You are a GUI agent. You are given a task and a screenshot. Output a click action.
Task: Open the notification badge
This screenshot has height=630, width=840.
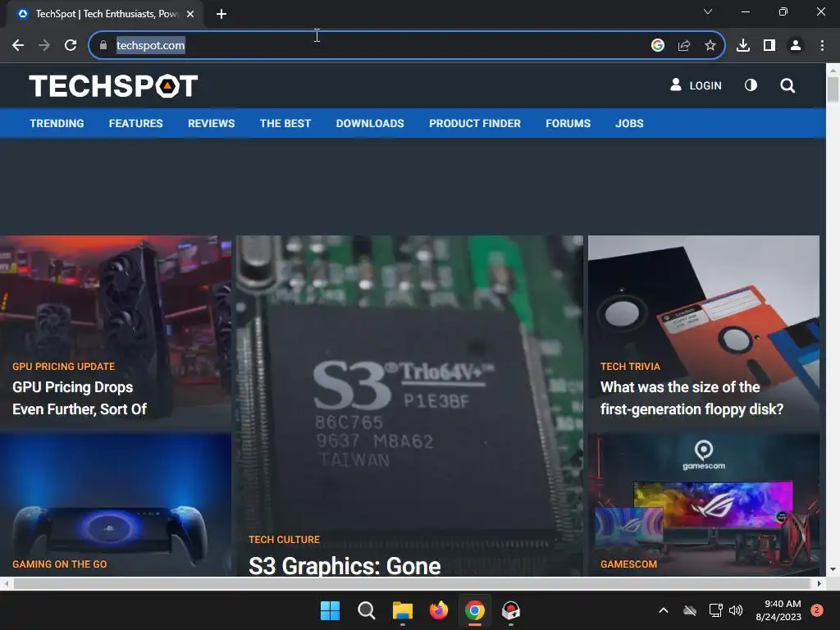click(x=817, y=610)
